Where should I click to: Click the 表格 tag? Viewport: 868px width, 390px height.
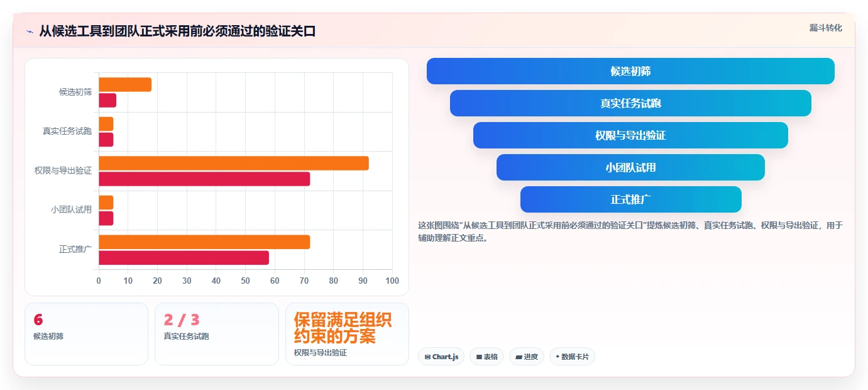click(486, 357)
